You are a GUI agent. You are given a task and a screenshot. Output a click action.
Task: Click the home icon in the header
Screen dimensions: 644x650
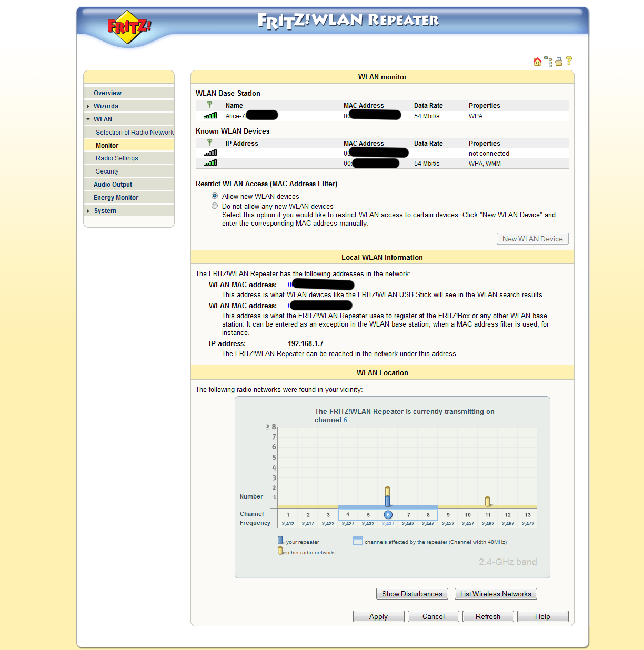tap(537, 62)
